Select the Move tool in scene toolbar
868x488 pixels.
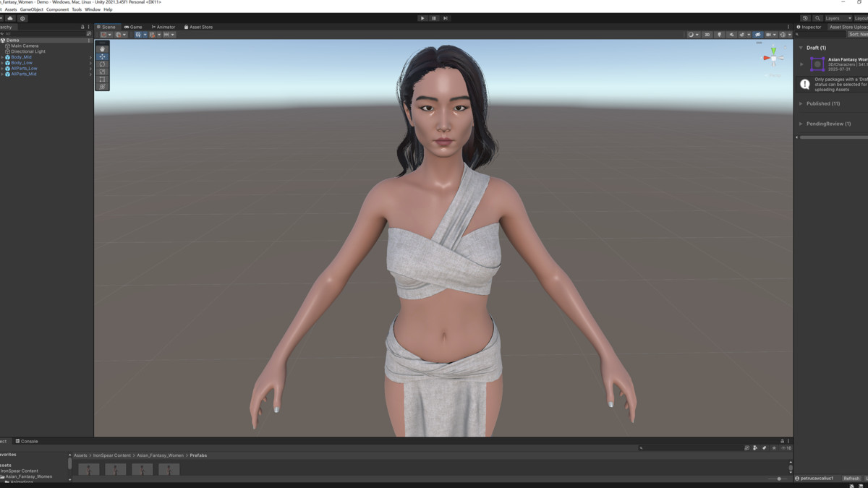click(102, 56)
